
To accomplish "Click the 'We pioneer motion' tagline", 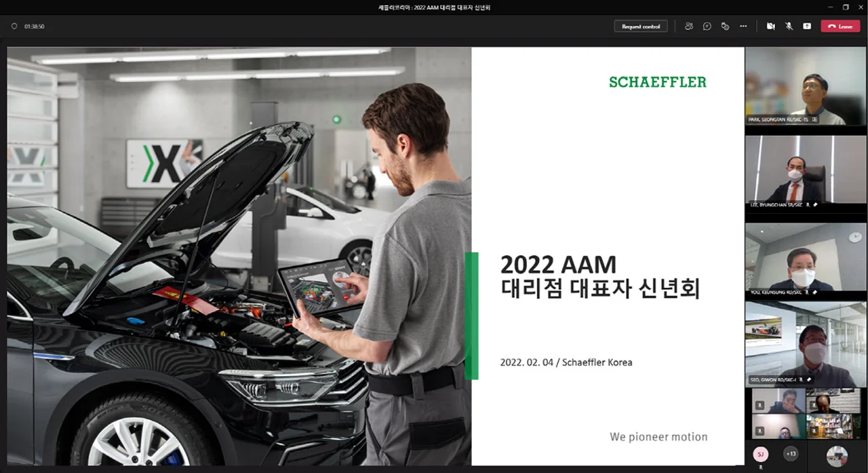I will [x=658, y=437].
